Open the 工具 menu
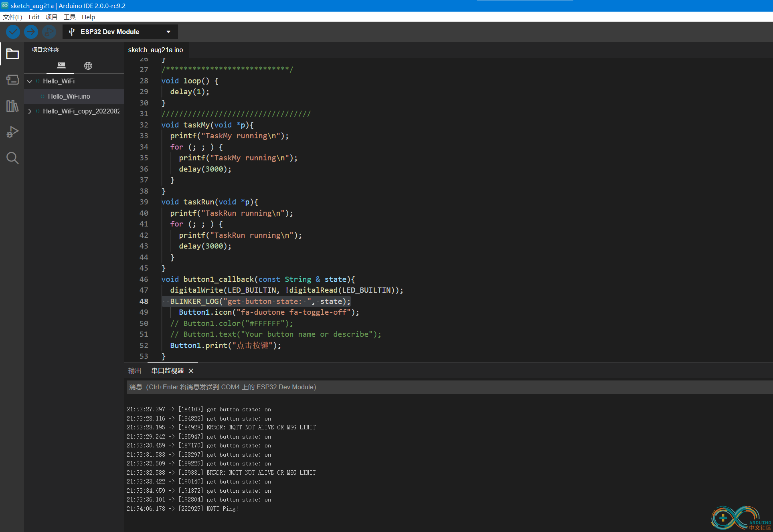The image size is (773, 532). click(x=70, y=17)
